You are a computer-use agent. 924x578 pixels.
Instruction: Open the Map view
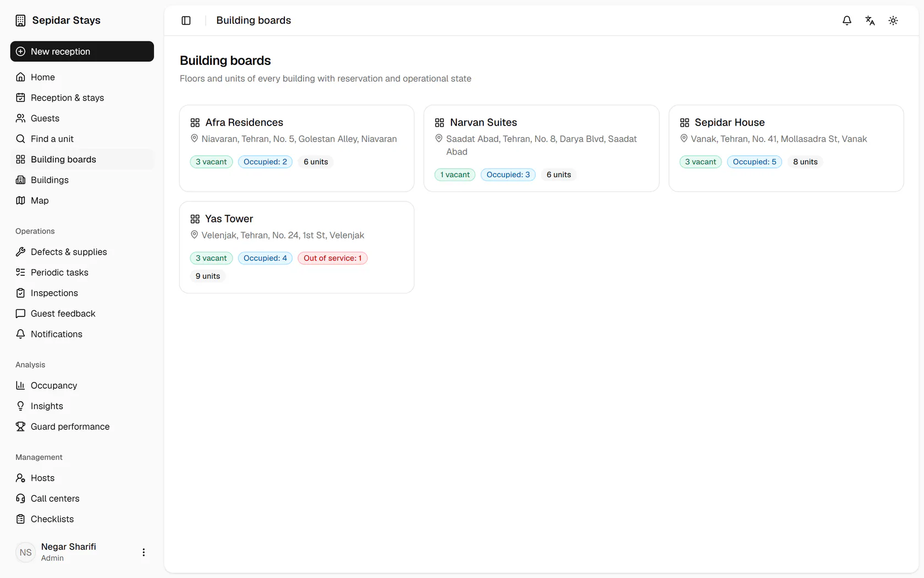pos(82,200)
